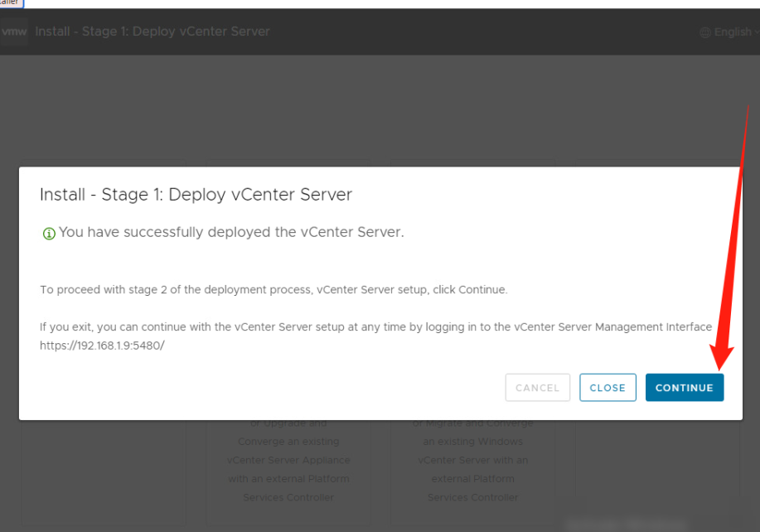Click the chevron next to English
This screenshot has width=760, height=532.
(x=757, y=31)
